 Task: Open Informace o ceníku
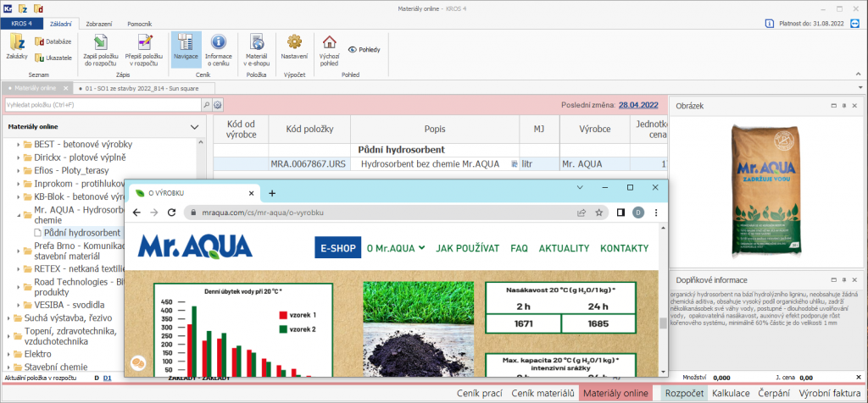coord(219,50)
